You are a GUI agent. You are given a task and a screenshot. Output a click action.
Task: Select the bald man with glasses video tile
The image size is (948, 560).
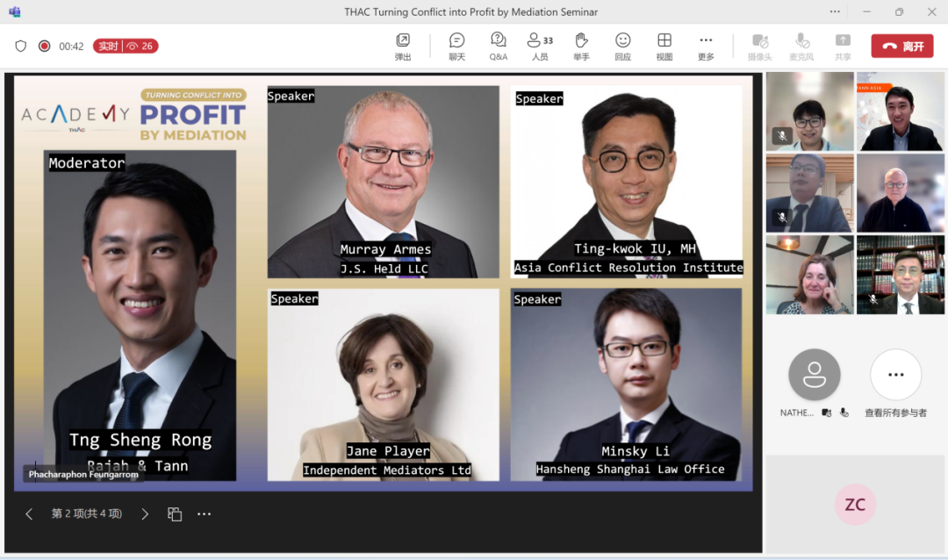[901, 193]
